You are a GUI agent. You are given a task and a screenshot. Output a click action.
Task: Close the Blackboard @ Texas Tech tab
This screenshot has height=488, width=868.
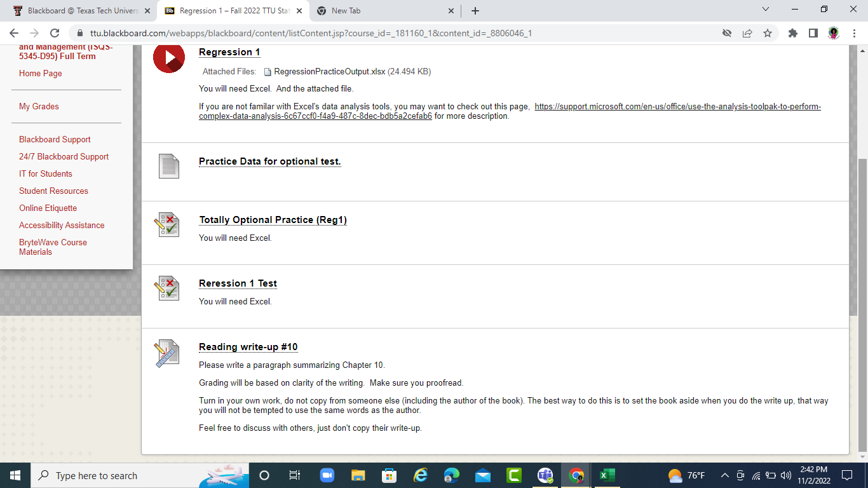[x=147, y=11]
